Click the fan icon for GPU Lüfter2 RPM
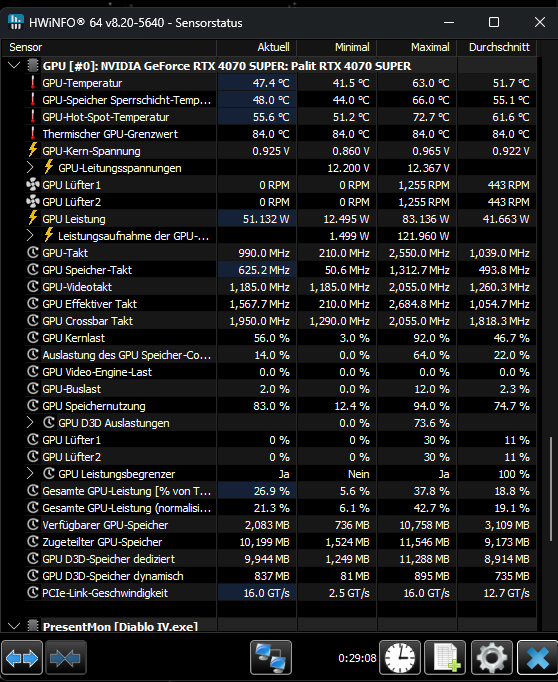The width and height of the screenshot is (558, 682). click(33, 202)
